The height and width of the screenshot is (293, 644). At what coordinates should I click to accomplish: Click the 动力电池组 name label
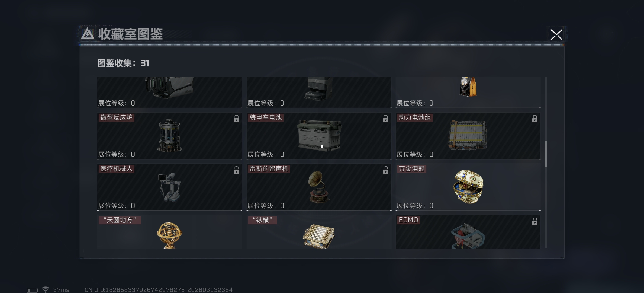pyautogui.click(x=415, y=117)
